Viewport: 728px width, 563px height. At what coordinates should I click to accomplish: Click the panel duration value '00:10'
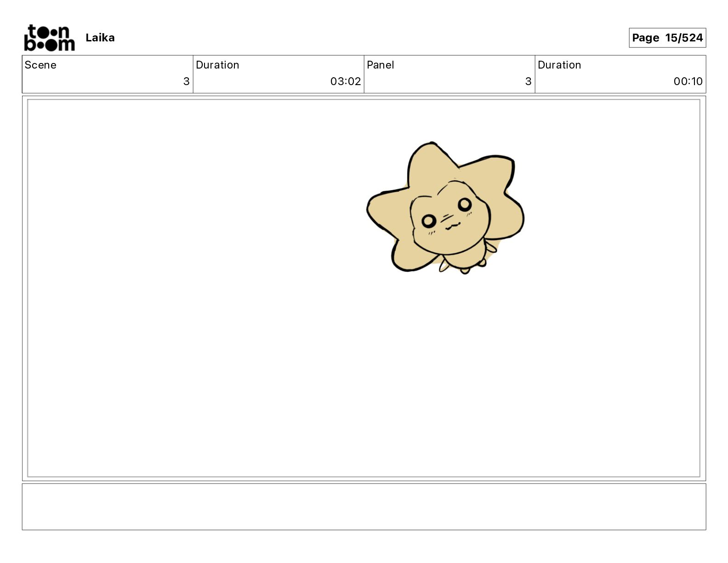(688, 81)
